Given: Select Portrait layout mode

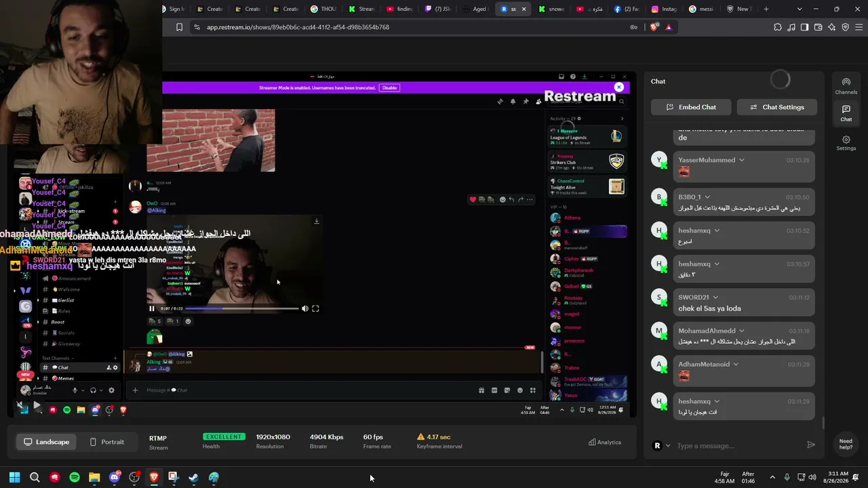Looking at the screenshot, I should (106, 442).
